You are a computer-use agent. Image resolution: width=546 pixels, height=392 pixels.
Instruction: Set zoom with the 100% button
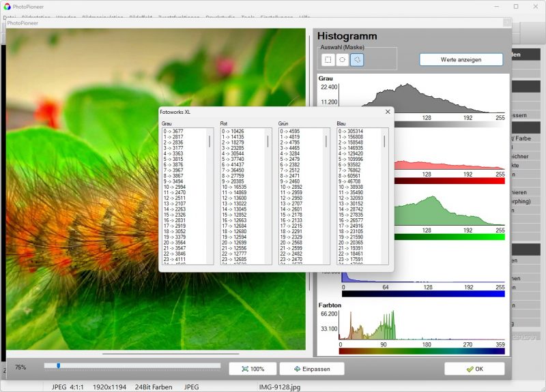(253, 369)
